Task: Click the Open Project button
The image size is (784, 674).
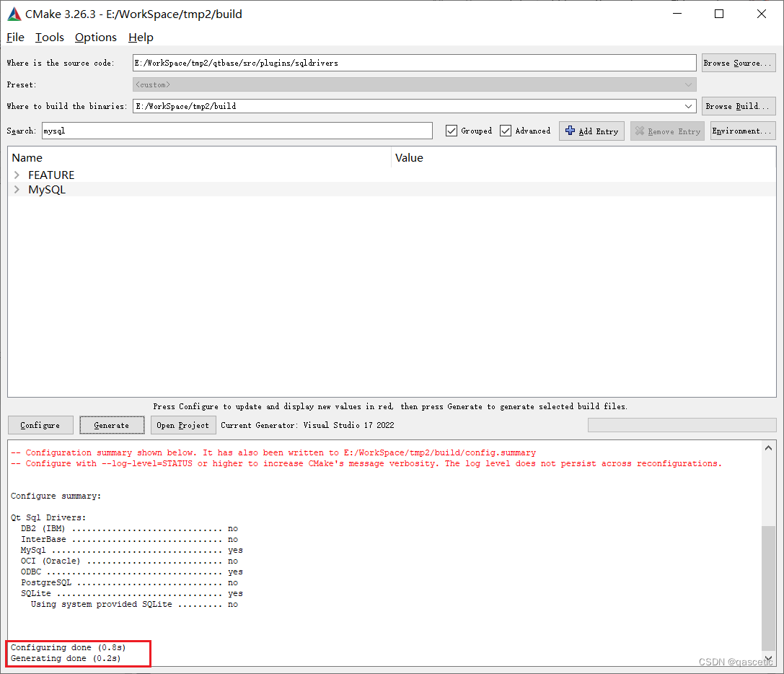Action: coord(183,425)
